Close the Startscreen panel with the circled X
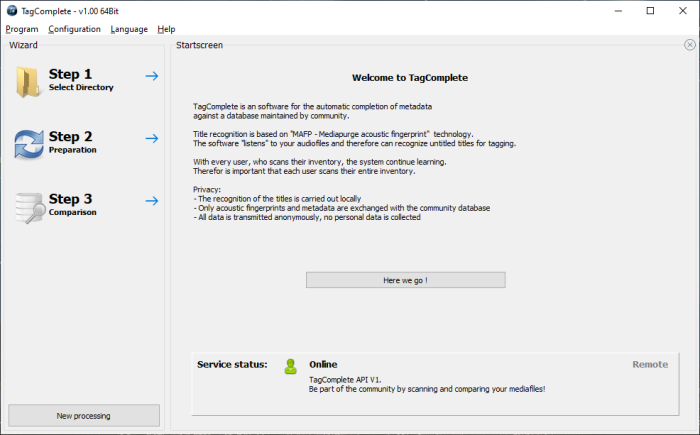 click(690, 45)
